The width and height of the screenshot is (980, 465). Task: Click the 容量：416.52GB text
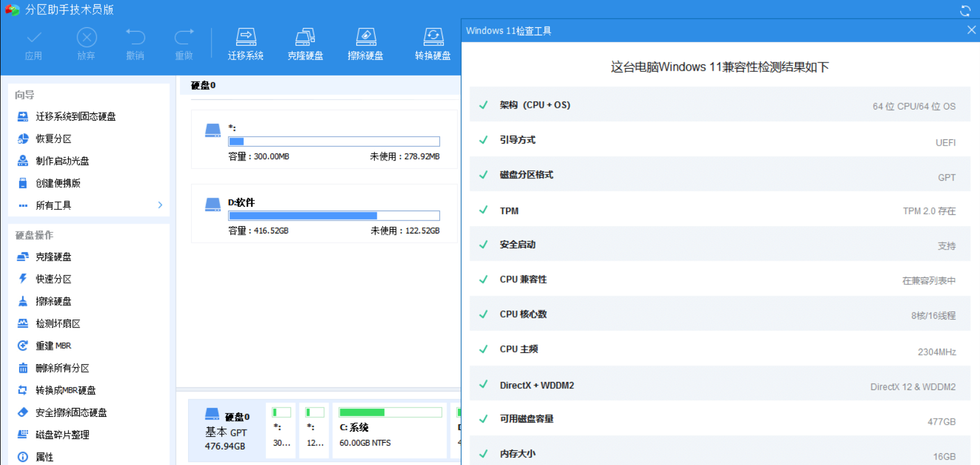(x=259, y=231)
